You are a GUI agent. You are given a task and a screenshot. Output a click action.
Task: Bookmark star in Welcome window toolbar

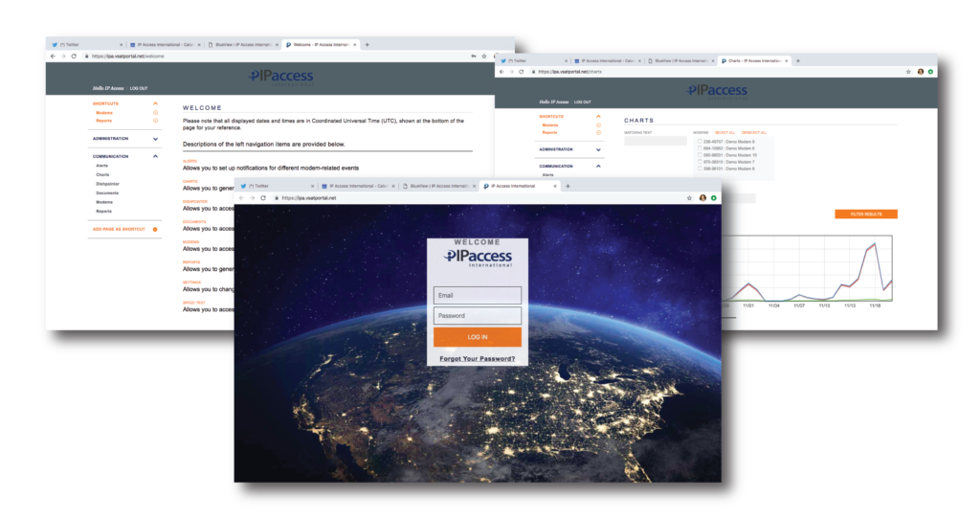pyautogui.click(x=483, y=56)
